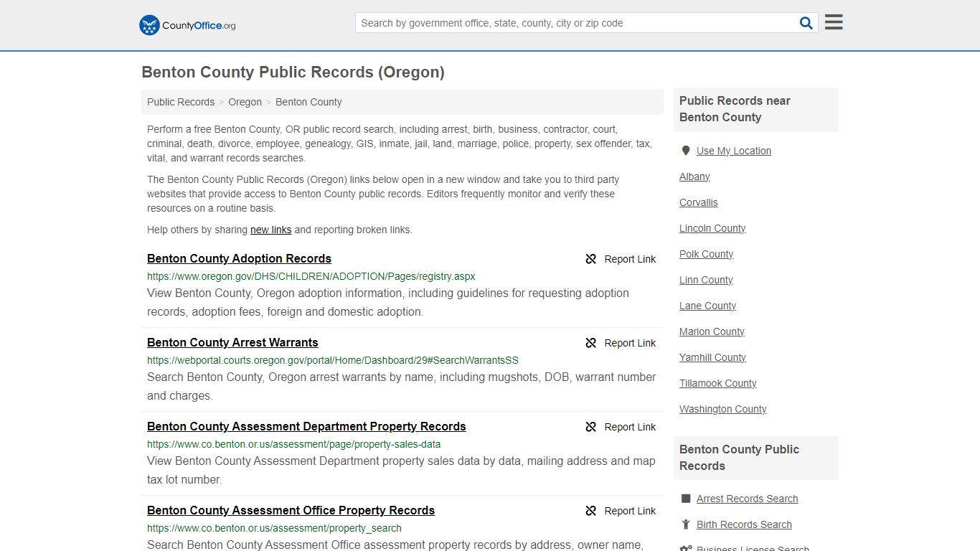Open Linn County public records
Image resolution: width=980 pixels, height=551 pixels.
tap(706, 280)
